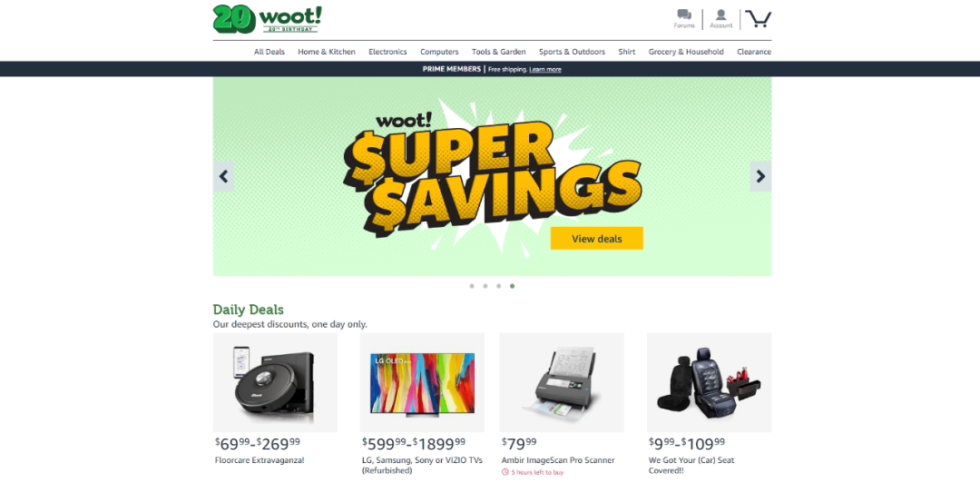Select the third carousel dot

[x=499, y=286]
